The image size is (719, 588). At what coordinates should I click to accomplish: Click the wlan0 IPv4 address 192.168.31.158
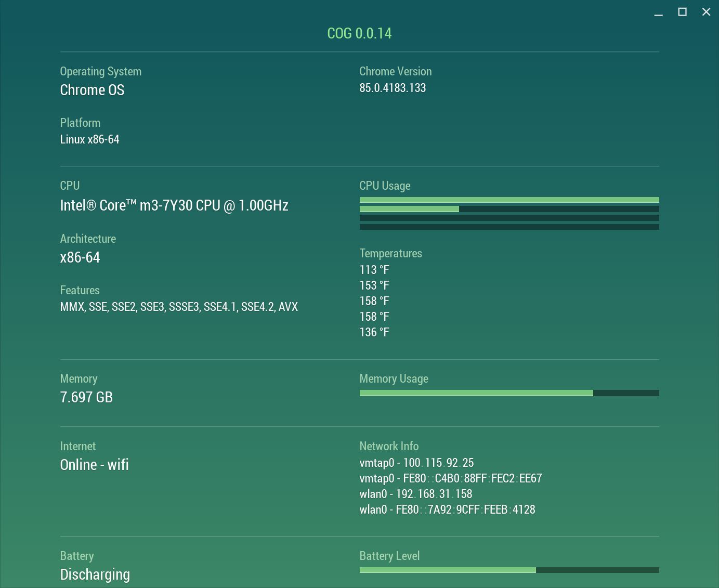pos(434,494)
